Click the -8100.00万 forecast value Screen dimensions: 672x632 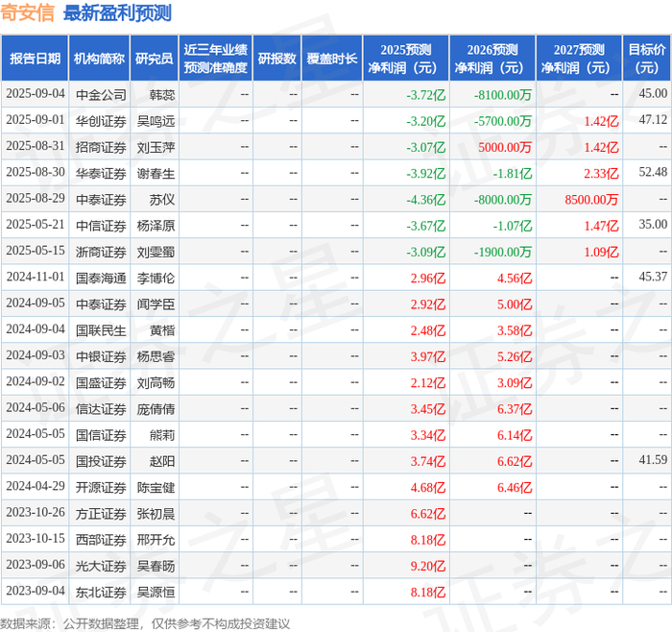(503, 95)
